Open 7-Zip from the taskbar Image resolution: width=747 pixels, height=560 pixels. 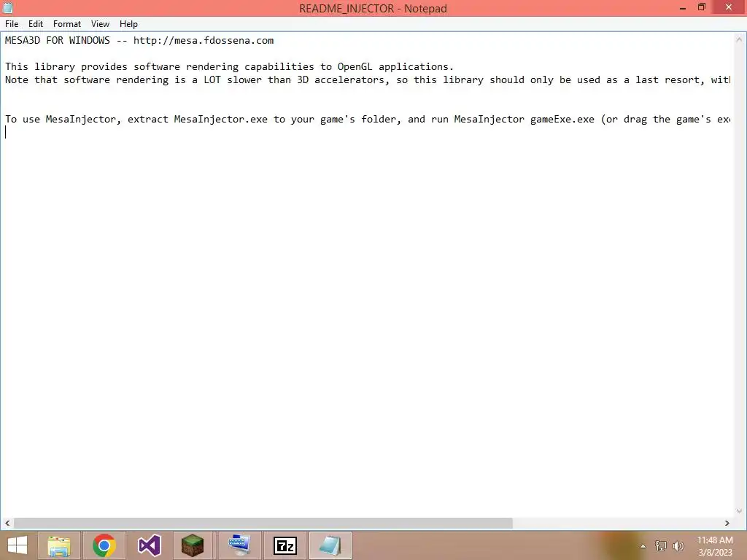click(285, 545)
